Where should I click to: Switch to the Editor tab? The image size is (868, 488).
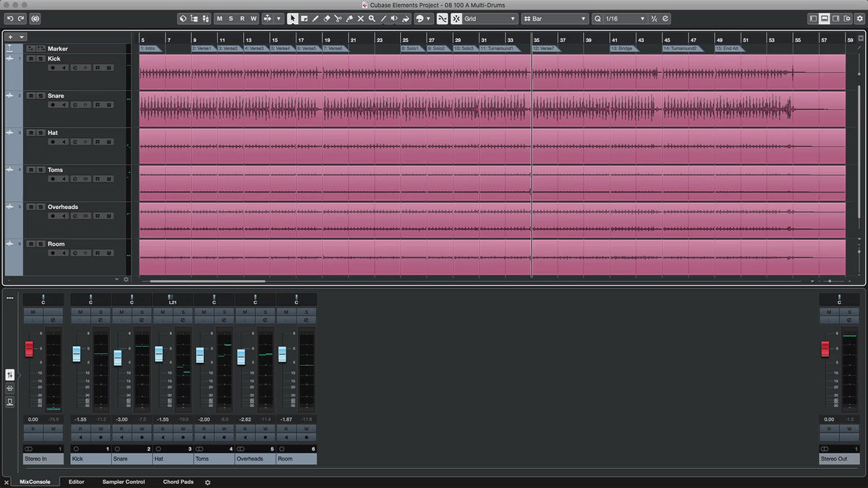76,481
